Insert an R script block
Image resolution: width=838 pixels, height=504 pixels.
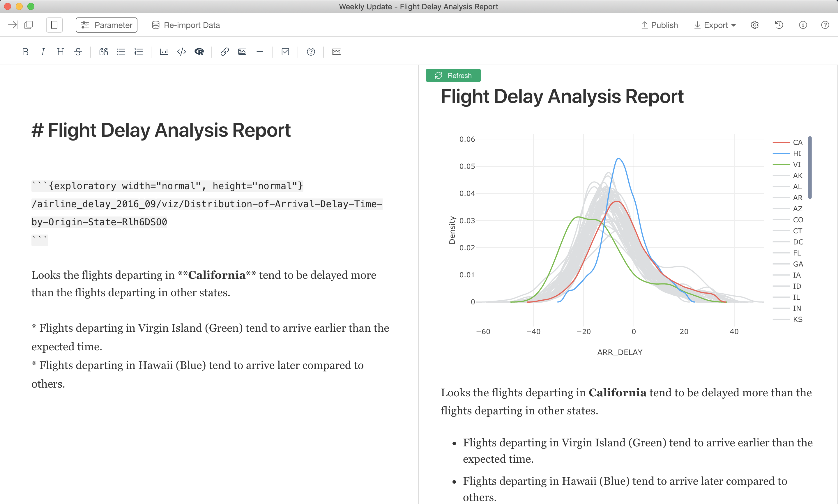click(x=199, y=52)
